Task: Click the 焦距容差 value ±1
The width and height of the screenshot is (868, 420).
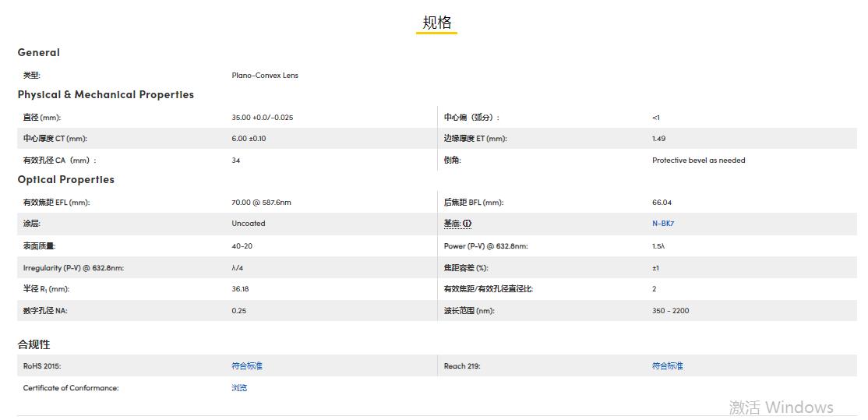Action: point(655,268)
